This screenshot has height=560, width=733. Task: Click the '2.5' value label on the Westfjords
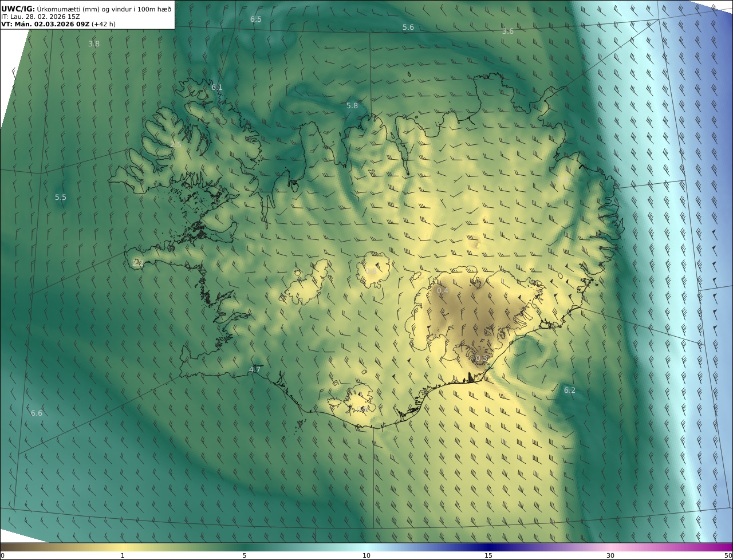pyautogui.click(x=176, y=145)
